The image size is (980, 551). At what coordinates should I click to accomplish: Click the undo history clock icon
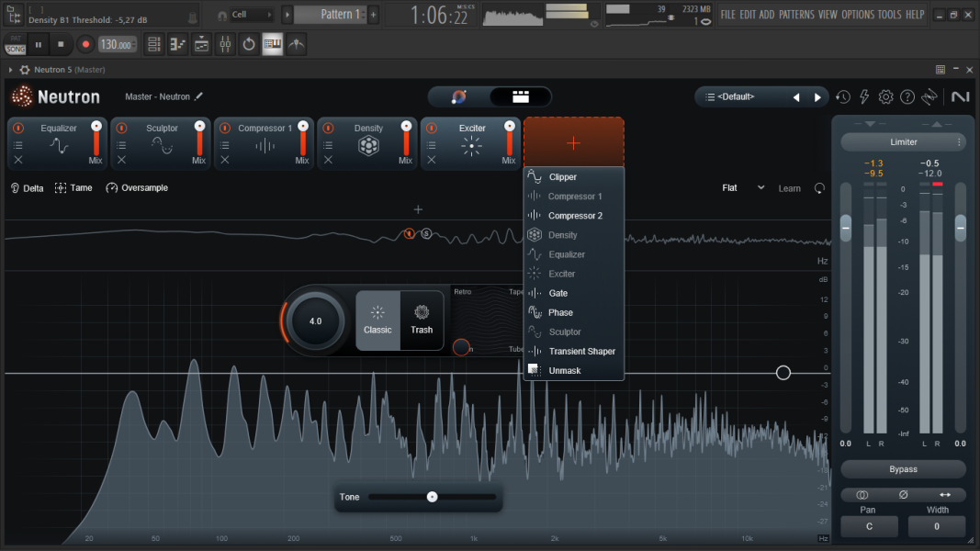click(842, 97)
